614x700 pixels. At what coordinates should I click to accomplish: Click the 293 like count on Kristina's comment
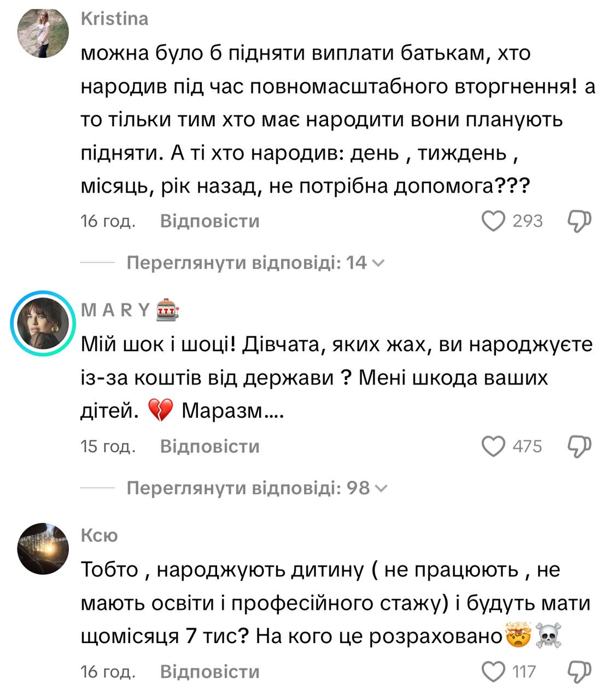tap(527, 221)
